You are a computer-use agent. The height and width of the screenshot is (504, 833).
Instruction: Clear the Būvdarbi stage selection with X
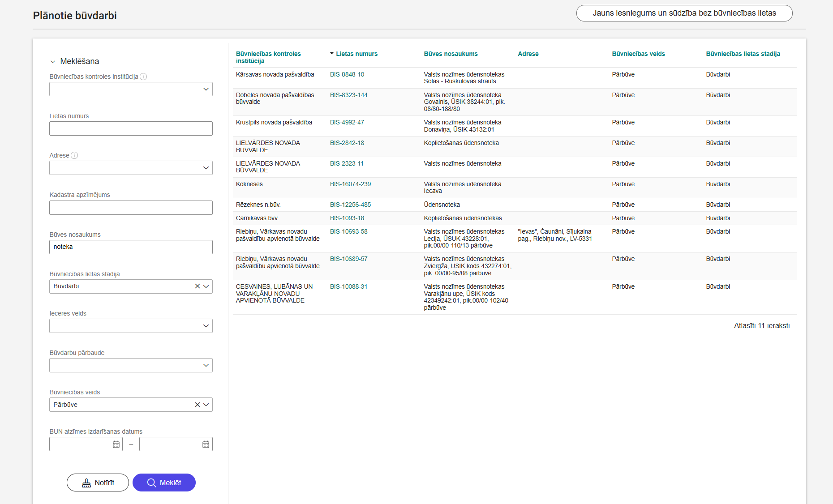click(x=197, y=286)
